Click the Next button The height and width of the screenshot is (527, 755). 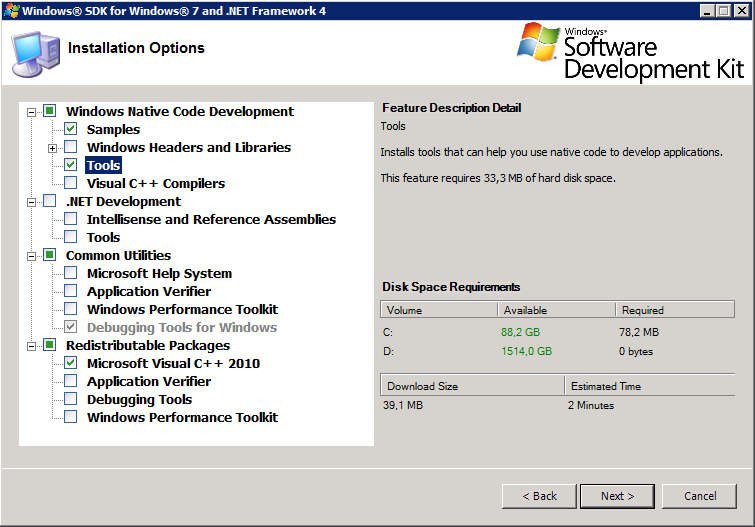617,496
